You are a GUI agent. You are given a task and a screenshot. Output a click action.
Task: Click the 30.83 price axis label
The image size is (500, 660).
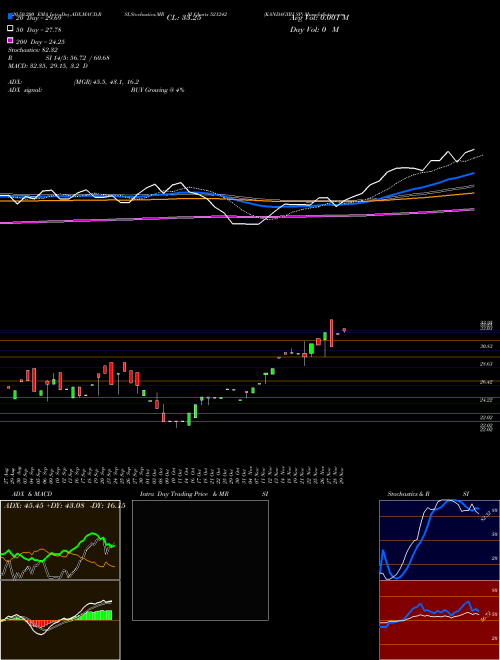coord(487,346)
